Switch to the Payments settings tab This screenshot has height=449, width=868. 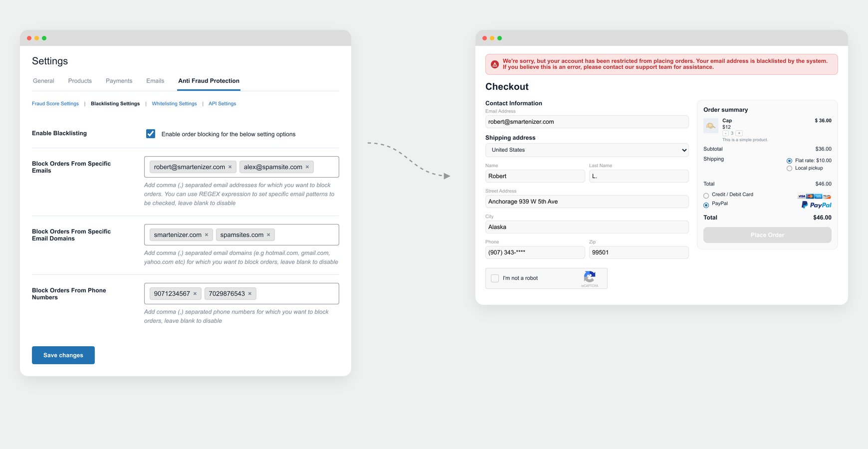[x=119, y=81]
